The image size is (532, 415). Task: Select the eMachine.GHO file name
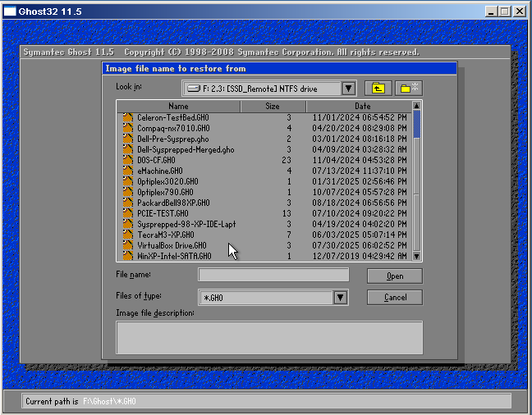click(x=160, y=171)
